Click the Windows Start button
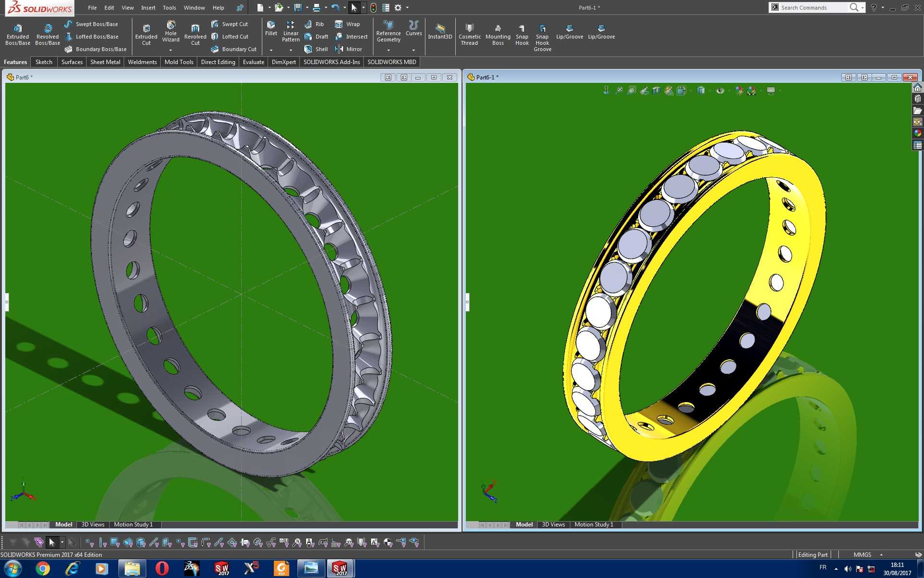The image size is (924, 578). pos(13,569)
